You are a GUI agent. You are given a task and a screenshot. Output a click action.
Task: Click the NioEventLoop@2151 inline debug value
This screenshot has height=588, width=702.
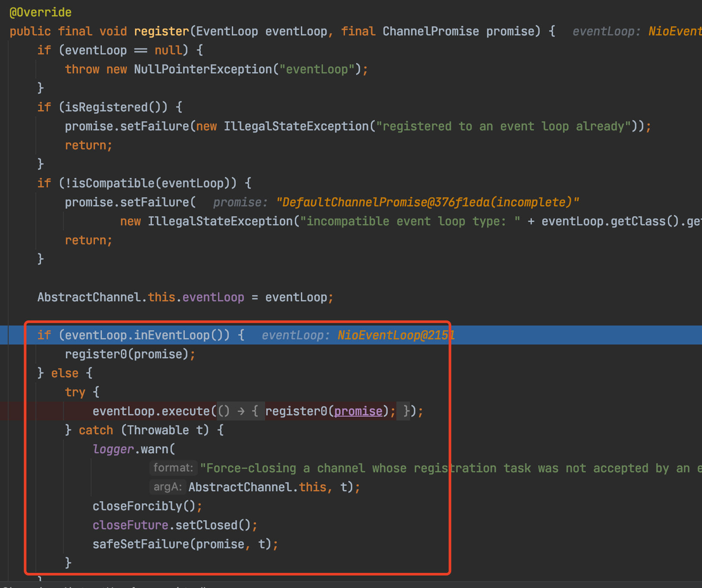point(396,335)
